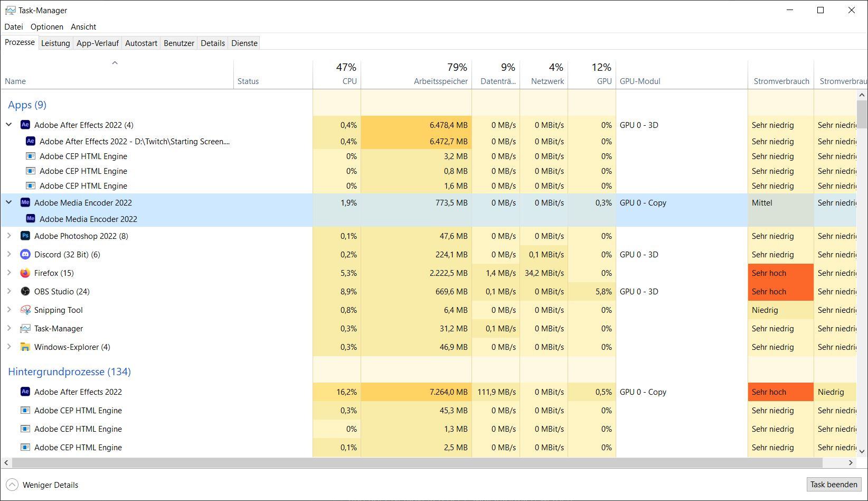Click the Discord app icon
This screenshot has width=868, height=501.
point(25,254)
